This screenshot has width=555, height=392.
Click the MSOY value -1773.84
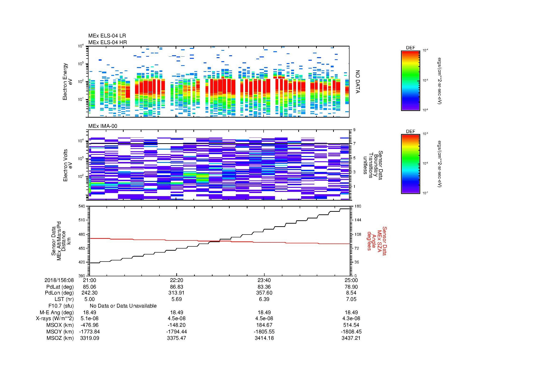(89, 332)
